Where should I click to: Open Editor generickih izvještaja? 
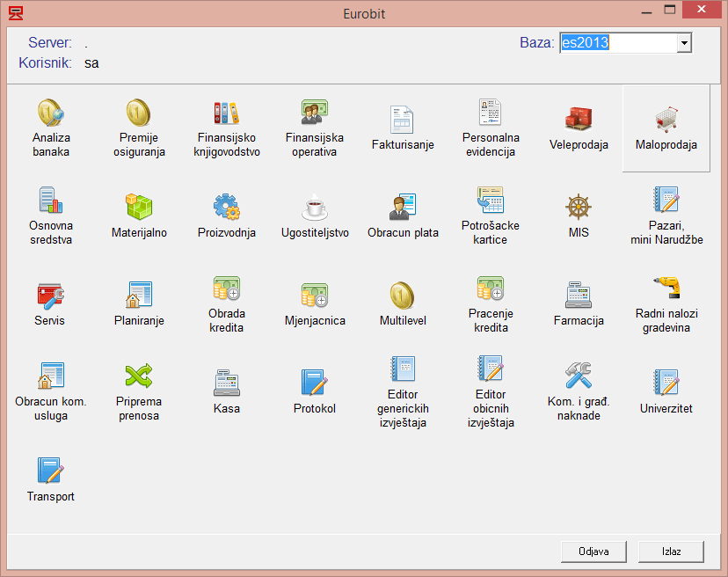[403, 392]
